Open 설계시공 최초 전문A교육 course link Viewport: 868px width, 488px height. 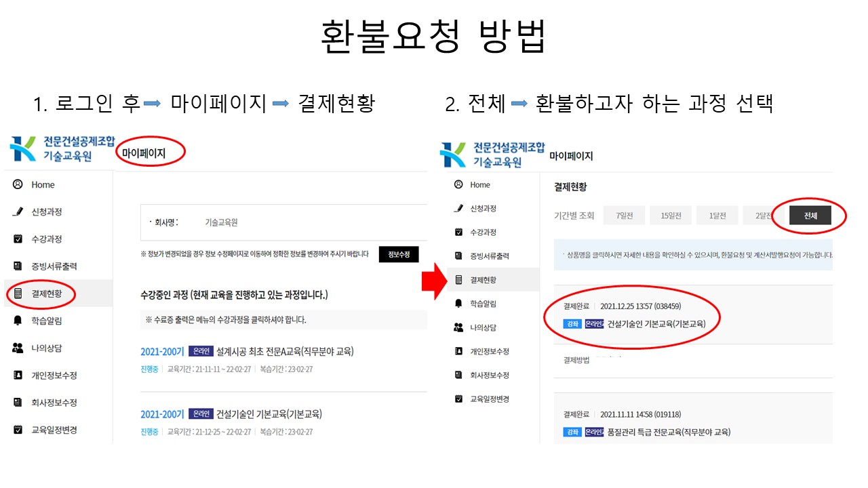285,351
